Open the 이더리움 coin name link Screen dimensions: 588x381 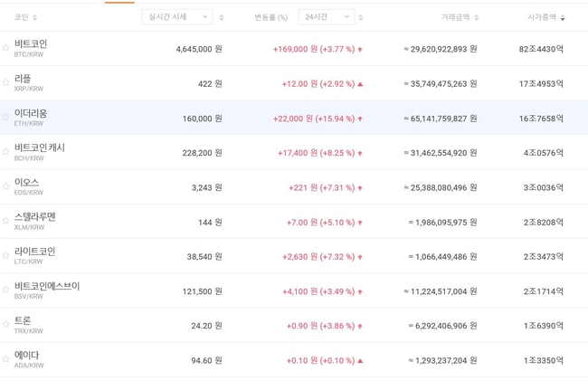pyautogui.click(x=31, y=113)
